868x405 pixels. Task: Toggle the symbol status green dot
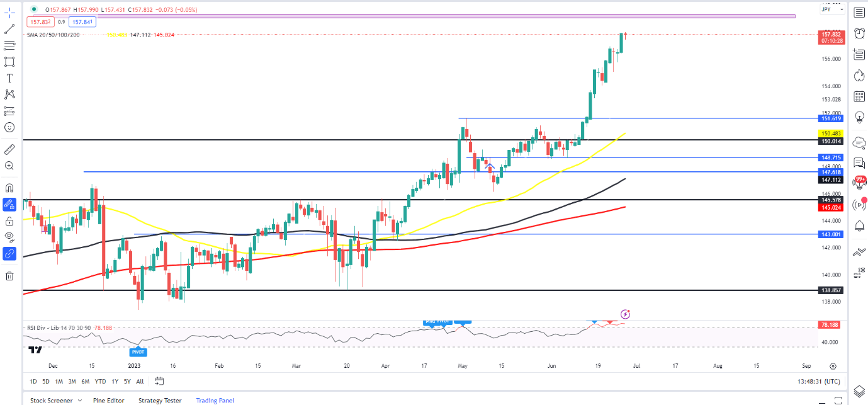click(33, 9)
